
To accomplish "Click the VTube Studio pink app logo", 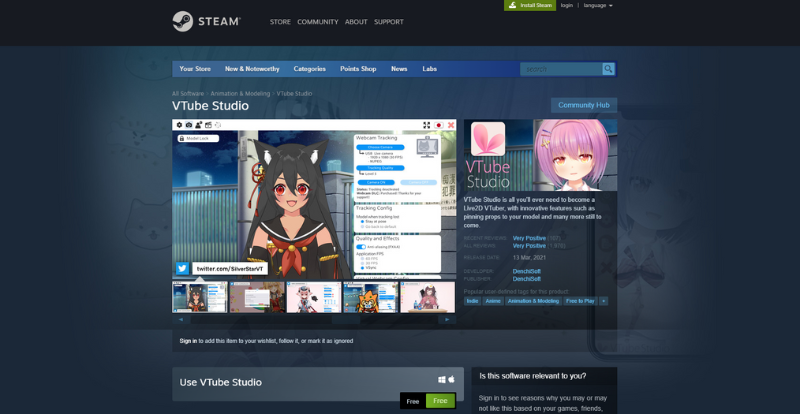I will coord(488,139).
